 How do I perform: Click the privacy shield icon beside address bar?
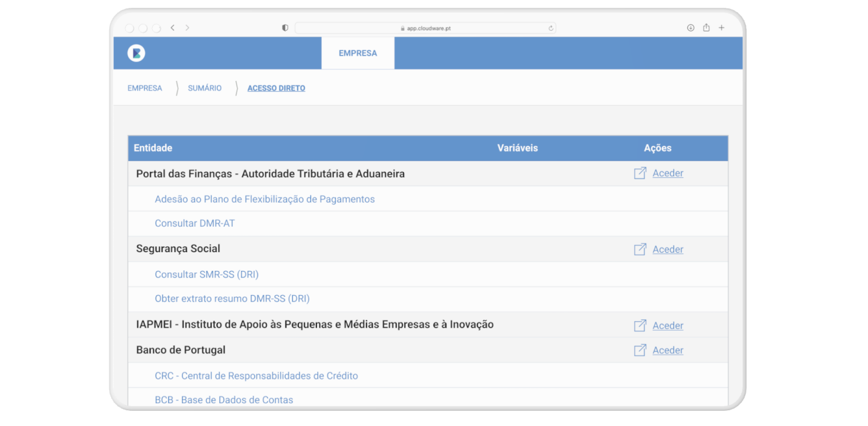(285, 28)
